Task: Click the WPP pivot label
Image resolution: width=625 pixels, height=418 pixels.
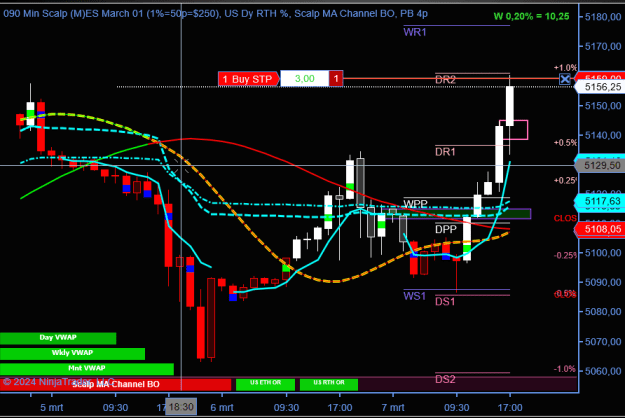Action: [415, 204]
